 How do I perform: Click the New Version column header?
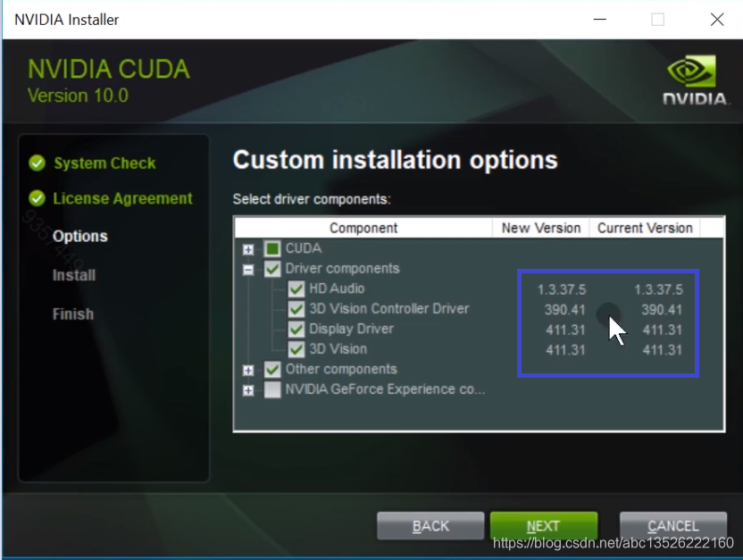pyautogui.click(x=540, y=228)
